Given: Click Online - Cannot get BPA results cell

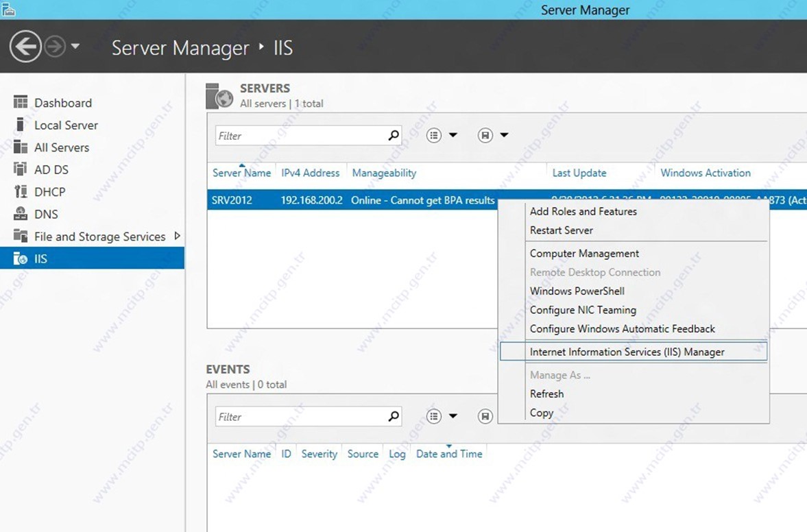Looking at the screenshot, I should coord(422,201).
